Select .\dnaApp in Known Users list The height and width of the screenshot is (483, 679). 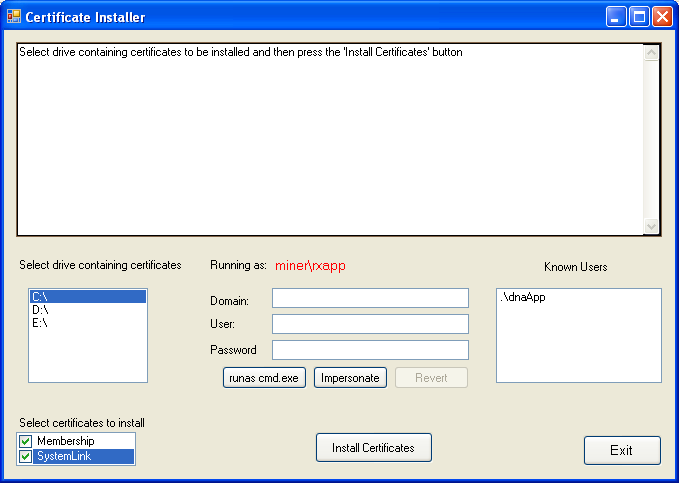(x=523, y=297)
